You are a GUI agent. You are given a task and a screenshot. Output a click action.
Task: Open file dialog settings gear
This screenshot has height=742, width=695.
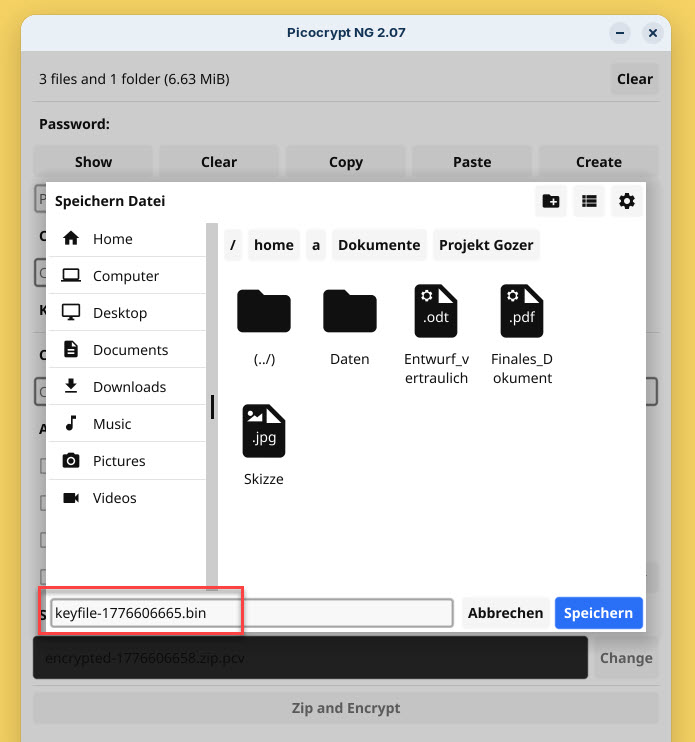pyautogui.click(x=627, y=201)
